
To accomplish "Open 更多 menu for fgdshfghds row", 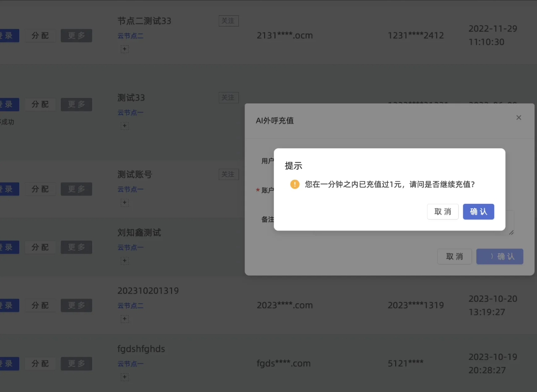I will [76, 363].
